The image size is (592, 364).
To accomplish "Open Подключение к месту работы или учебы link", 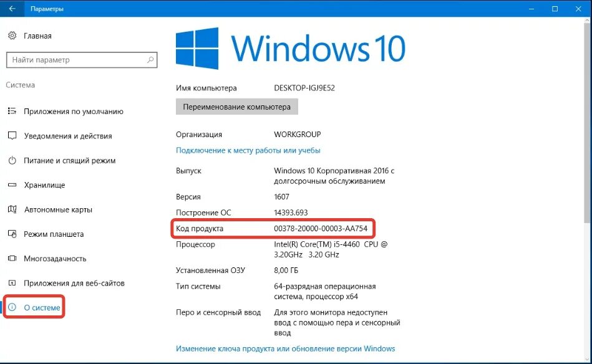I will [248, 150].
